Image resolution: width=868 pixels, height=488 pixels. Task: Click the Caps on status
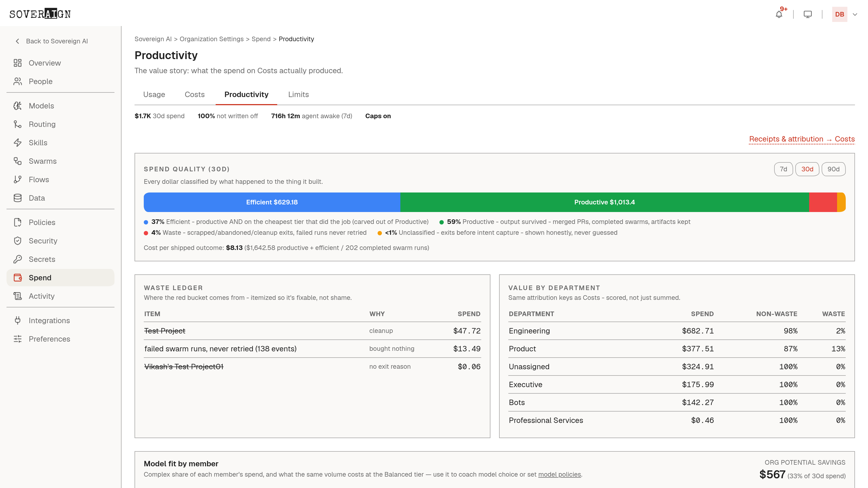click(x=378, y=116)
